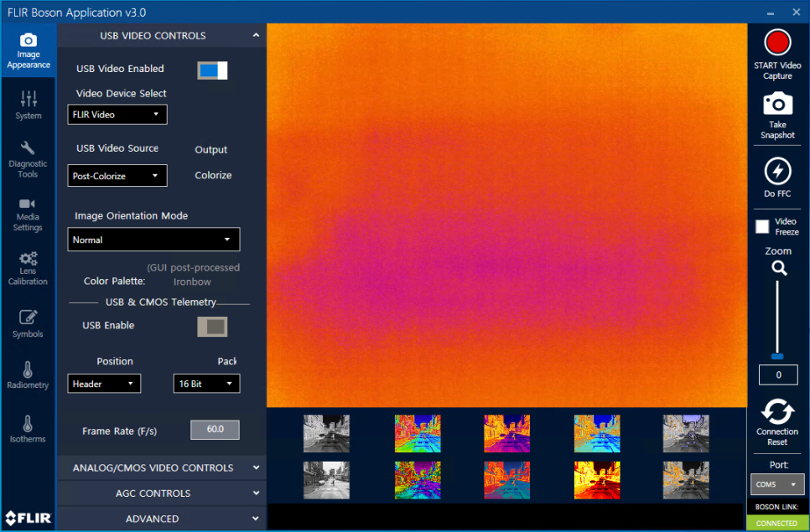This screenshot has height=532, width=810.
Task: Open the Symbols sidebar section
Action: tap(28, 324)
